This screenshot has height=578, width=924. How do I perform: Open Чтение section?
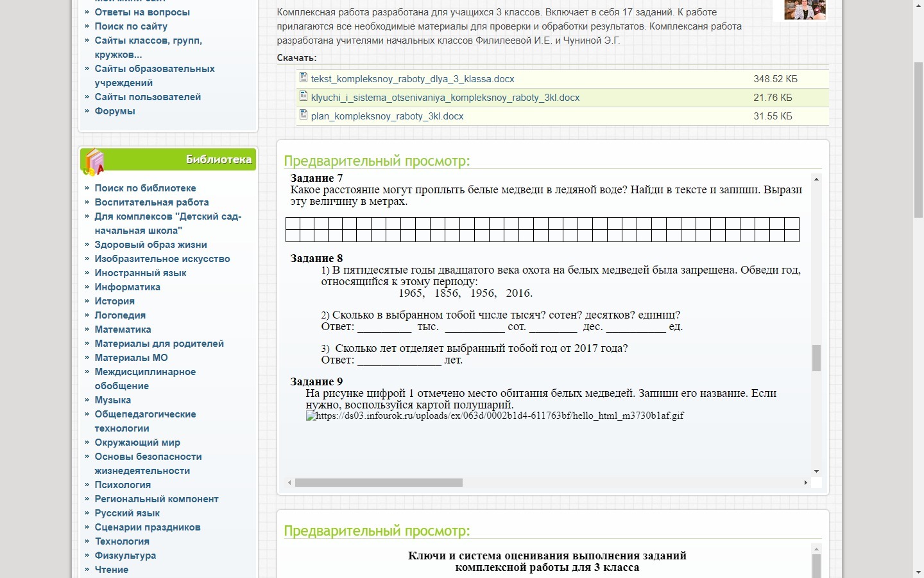click(x=112, y=570)
